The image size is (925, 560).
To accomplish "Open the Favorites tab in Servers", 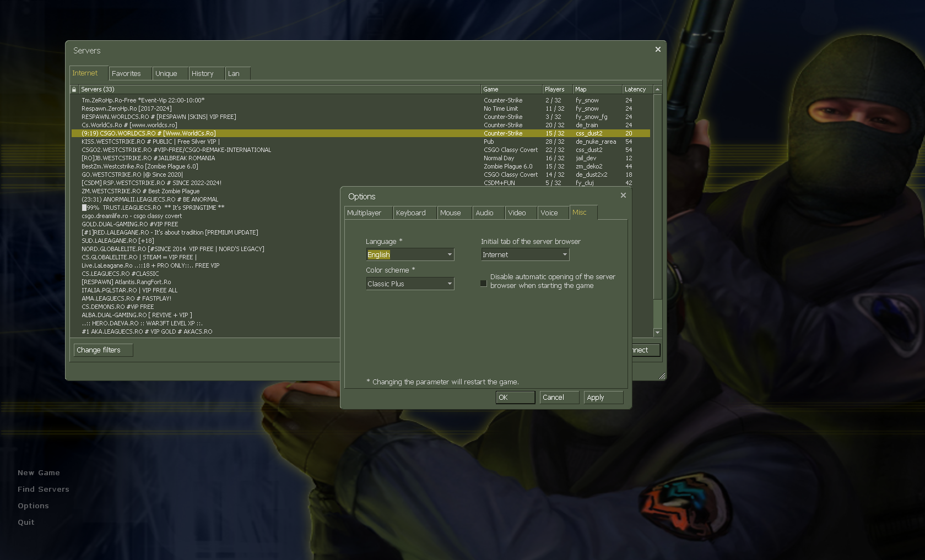I will pos(131,74).
